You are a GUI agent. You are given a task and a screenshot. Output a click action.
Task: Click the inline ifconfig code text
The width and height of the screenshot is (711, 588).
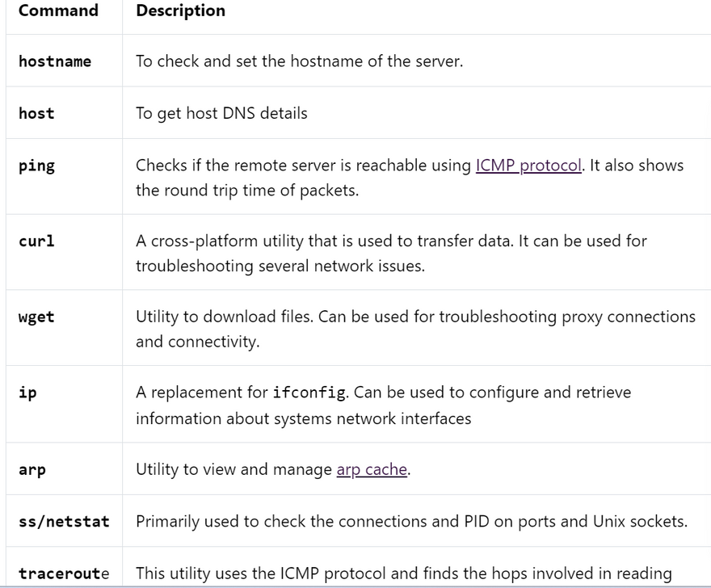tap(310, 393)
